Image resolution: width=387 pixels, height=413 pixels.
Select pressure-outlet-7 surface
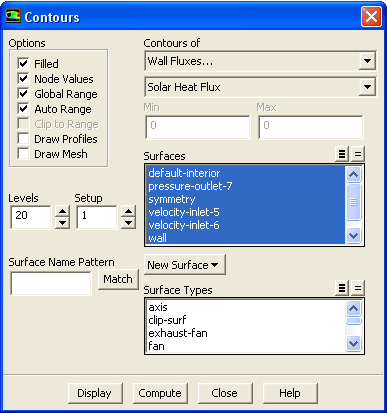click(246, 186)
